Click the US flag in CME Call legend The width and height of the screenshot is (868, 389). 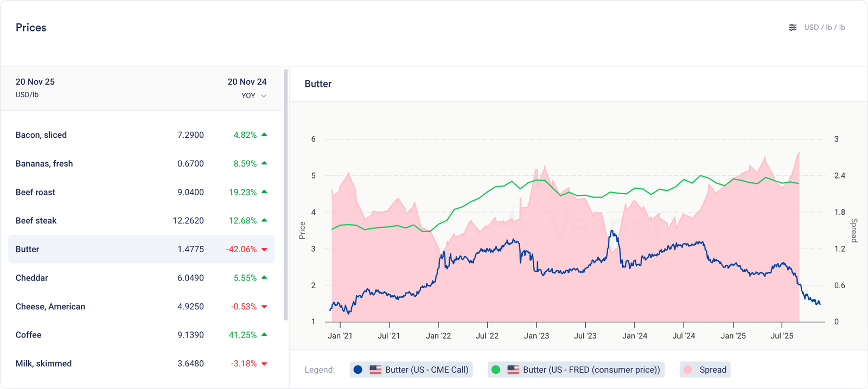[375, 370]
